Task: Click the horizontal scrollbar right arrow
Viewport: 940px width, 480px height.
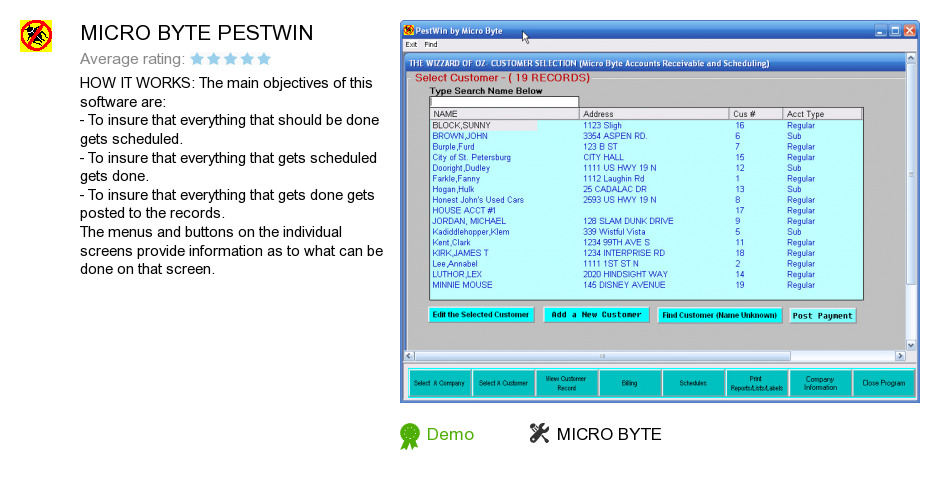Action: (x=900, y=356)
